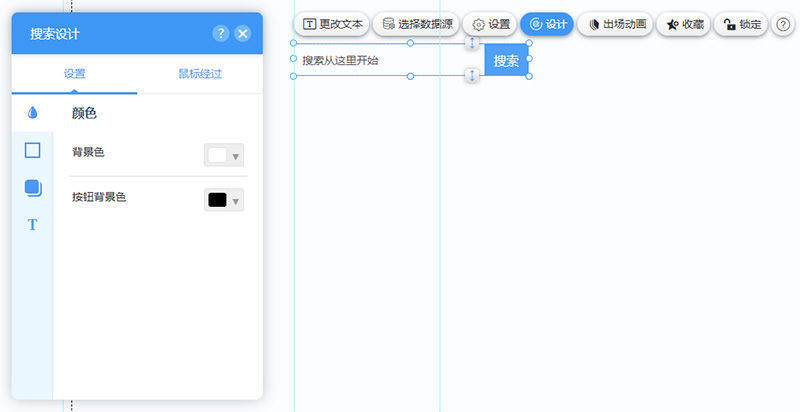Click the top vertical resize arrow handle
Image resolution: width=800 pixels, height=412 pixels.
click(472, 43)
